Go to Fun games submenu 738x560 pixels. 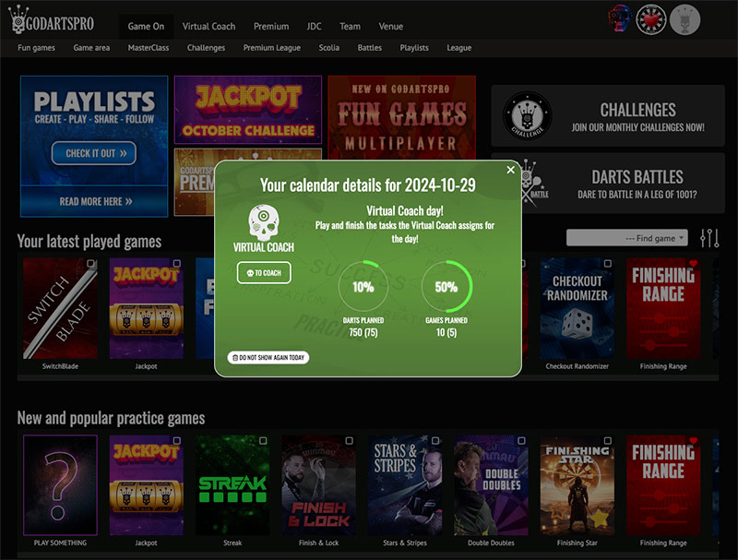coord(36,48)
